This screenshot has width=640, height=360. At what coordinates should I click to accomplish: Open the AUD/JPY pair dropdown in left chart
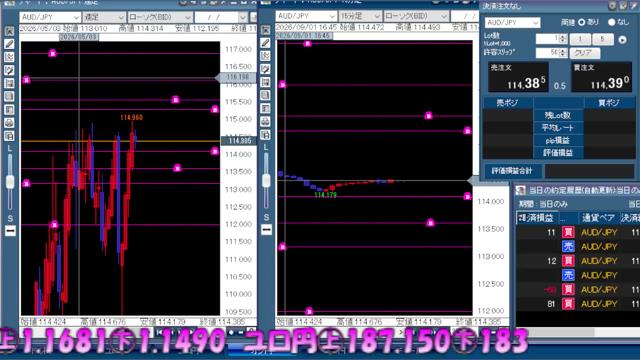[50, 17]
